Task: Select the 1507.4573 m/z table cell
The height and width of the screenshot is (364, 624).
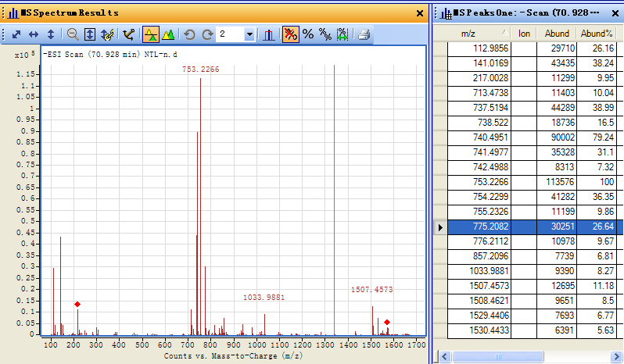Action: pos(479,286)
